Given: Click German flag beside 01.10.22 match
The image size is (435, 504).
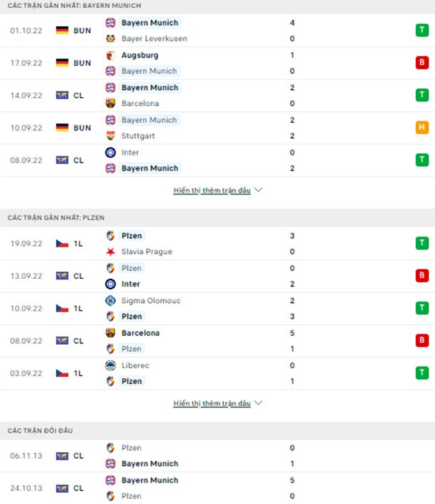Looking at the screenshot, I should (62, 30).
